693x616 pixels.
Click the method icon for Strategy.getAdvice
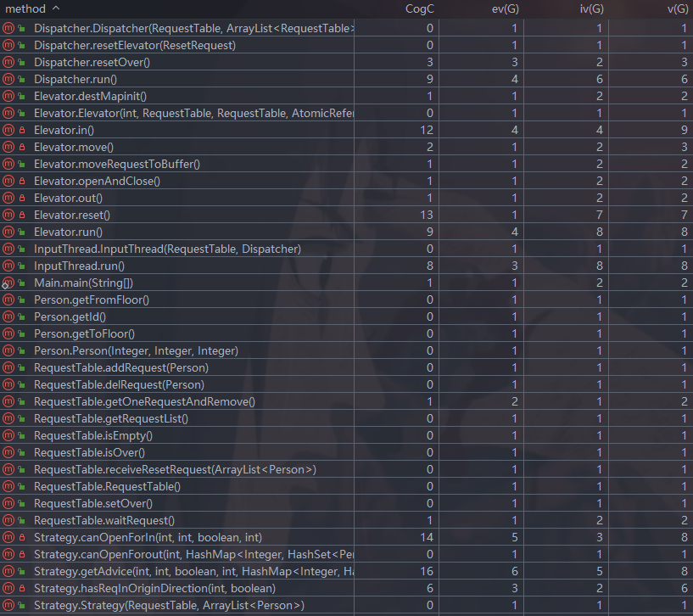tap(8, 571)
